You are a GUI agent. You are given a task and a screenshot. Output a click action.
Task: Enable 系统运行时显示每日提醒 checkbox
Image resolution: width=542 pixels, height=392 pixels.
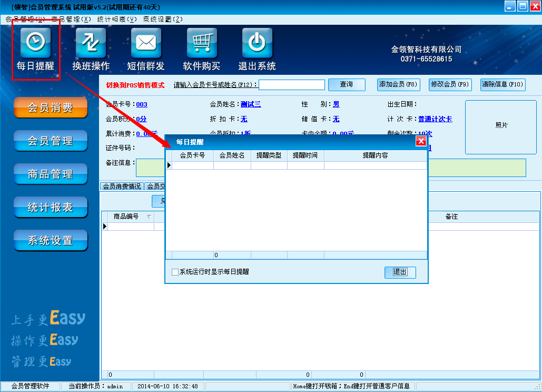pos(175,272)
